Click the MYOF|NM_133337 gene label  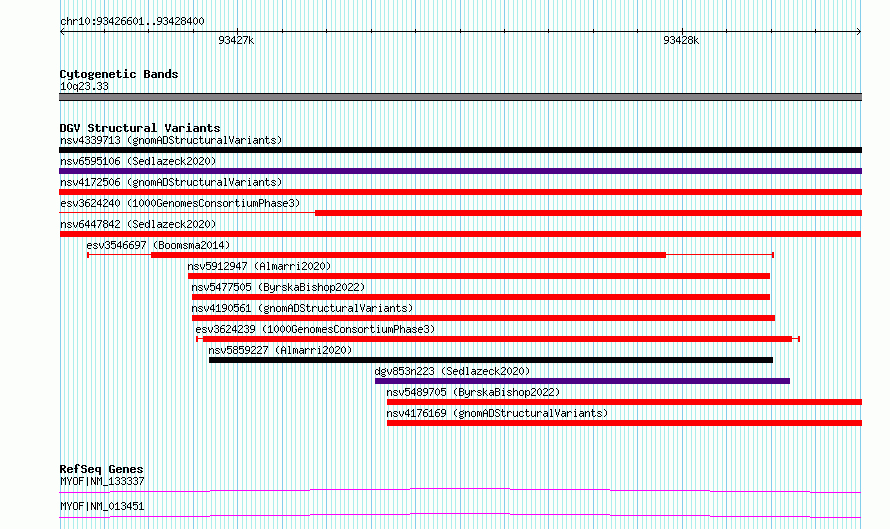[102, 481]
